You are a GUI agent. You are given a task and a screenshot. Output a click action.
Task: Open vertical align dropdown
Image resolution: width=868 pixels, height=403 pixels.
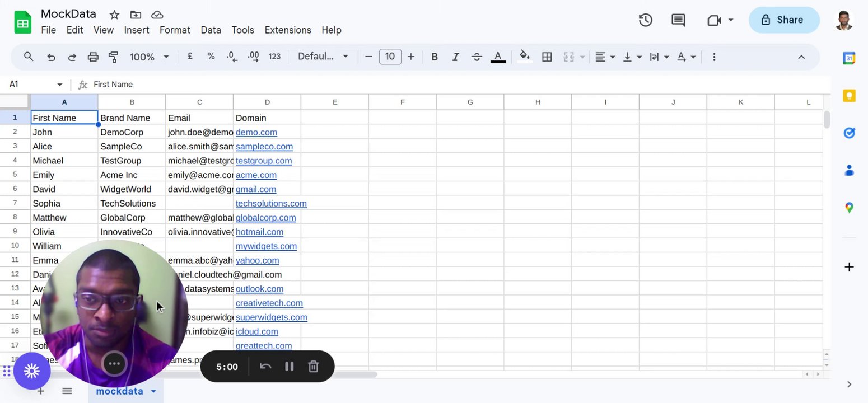(x=632, y=57)
